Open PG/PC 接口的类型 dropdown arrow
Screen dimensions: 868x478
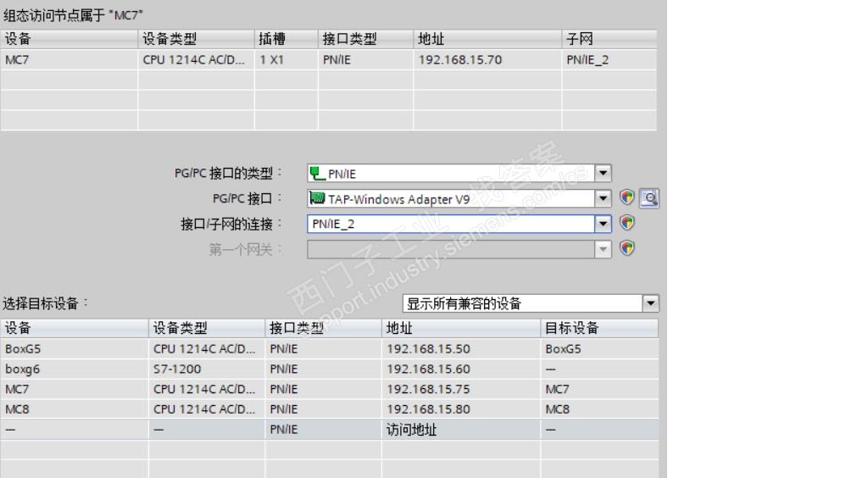pyautogui.click(x=603, y=173)
